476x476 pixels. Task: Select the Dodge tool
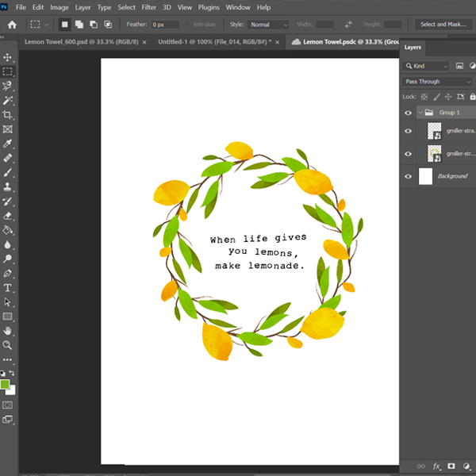point(8,259)
